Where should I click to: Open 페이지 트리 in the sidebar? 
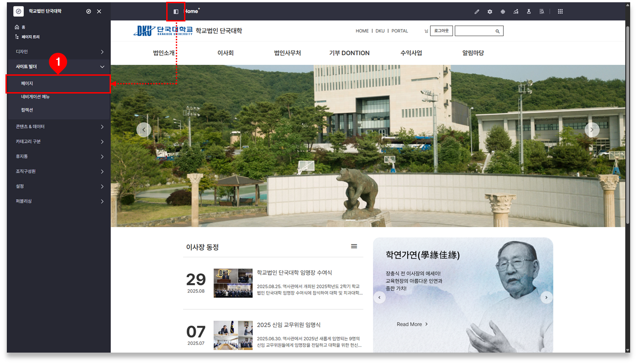(30, 37)
